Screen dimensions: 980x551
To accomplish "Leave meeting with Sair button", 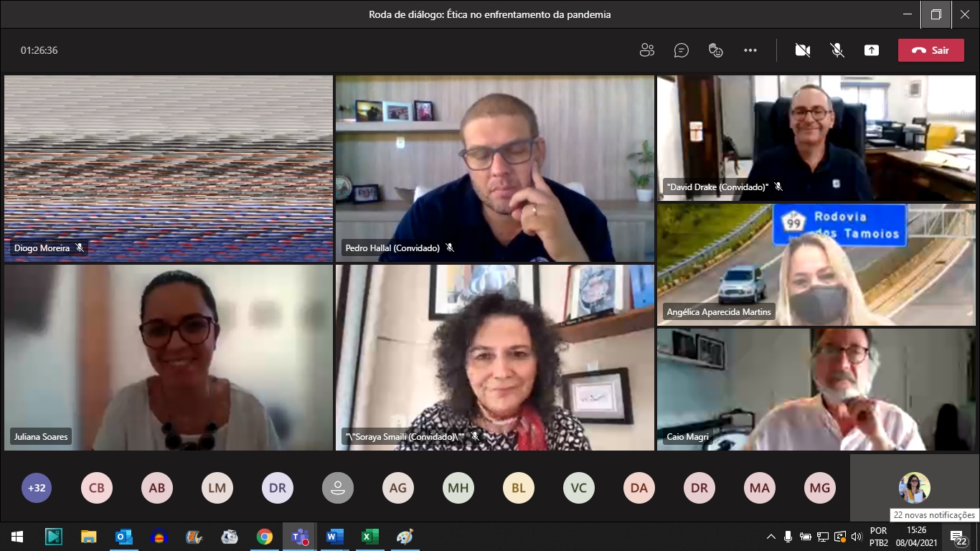I will (x=930, y=50).
